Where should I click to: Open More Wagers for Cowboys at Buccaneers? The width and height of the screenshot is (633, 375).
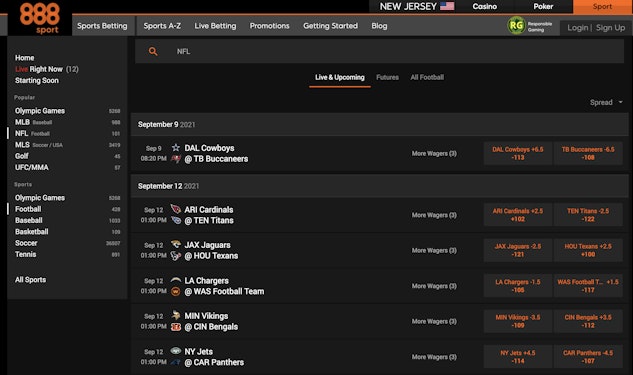[x=434, y=153]
